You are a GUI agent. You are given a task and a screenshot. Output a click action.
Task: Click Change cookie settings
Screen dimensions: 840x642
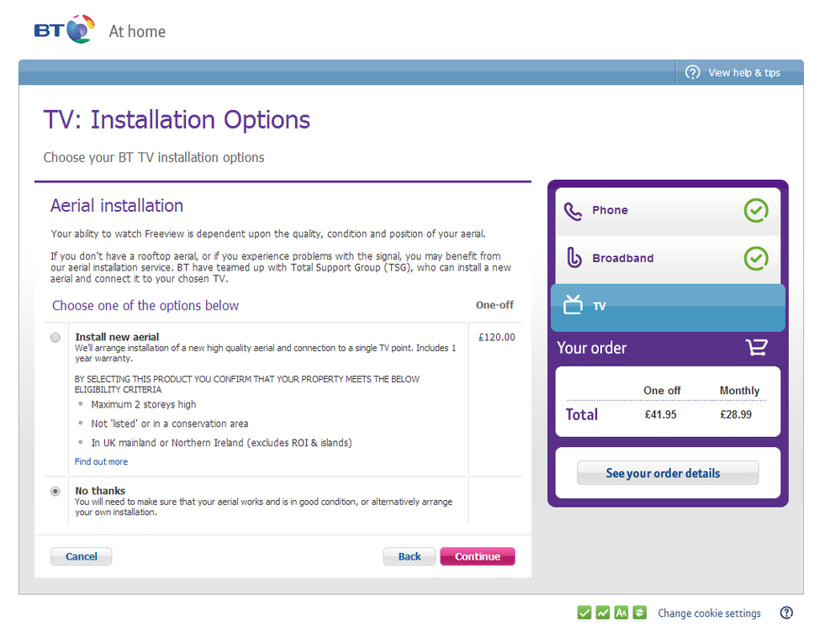[710, 613]
